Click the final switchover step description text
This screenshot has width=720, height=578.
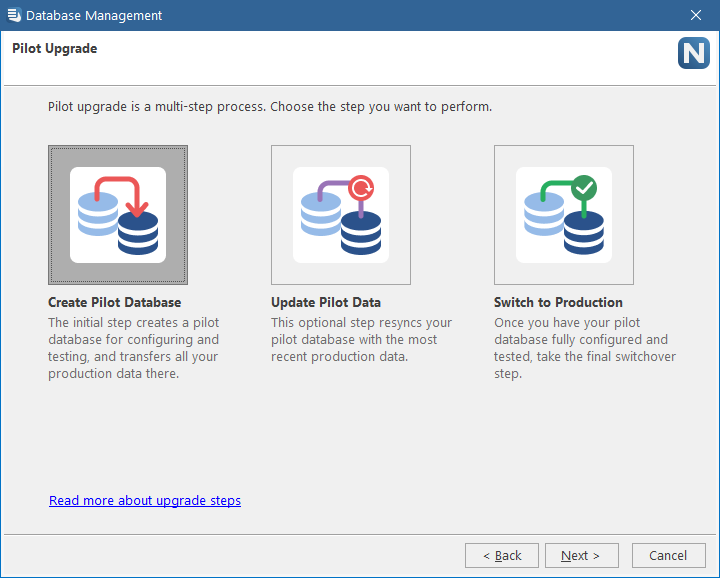[x=585, y=348]
